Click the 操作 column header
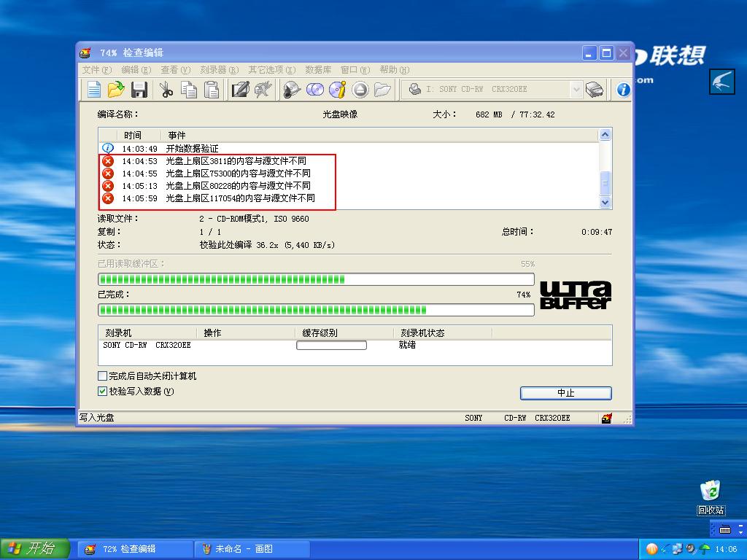 [x=246, y=332]
